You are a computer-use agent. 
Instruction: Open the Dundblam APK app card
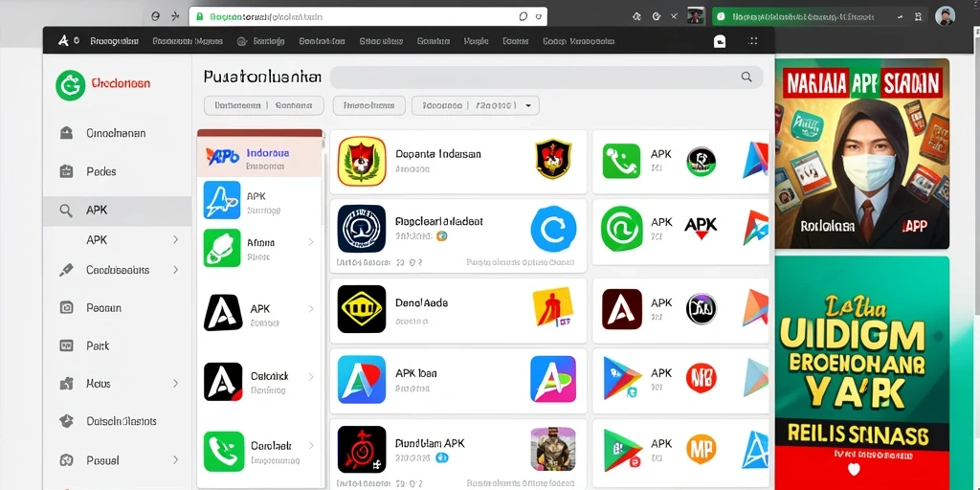tap(458, 455)
